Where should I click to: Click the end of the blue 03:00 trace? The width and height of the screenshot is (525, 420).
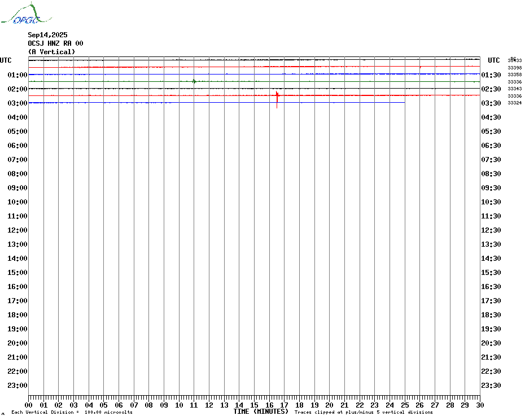pyautogui.click(x=404, y=103)
